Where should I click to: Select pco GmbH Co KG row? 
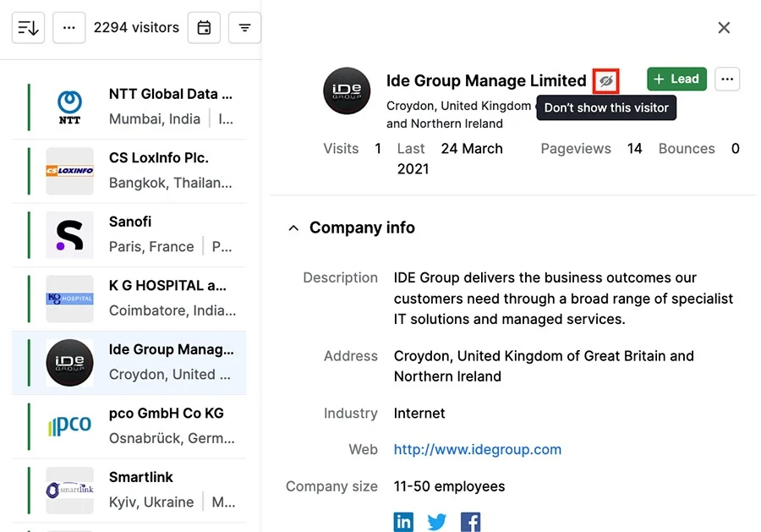[x=129, y=426]
